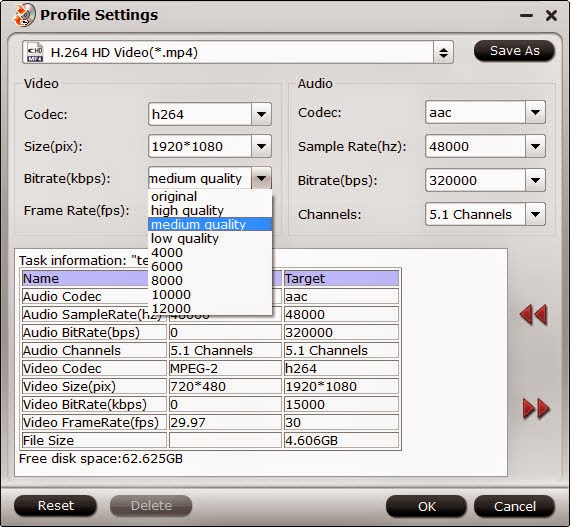The height and width of the screenshot is (527, 570).
Task: Confirm settings with the OK button
Action: (x=426, y=506)
